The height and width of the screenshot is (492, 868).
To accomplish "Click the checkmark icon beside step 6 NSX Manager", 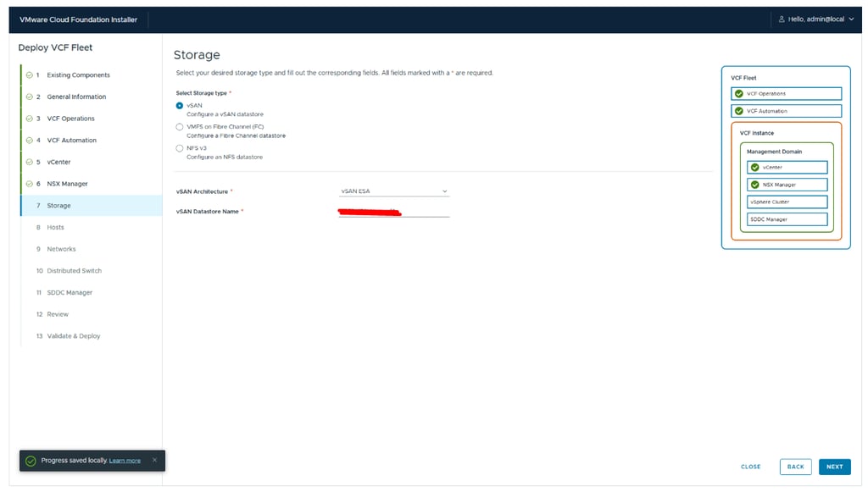I will coord(30,184).
